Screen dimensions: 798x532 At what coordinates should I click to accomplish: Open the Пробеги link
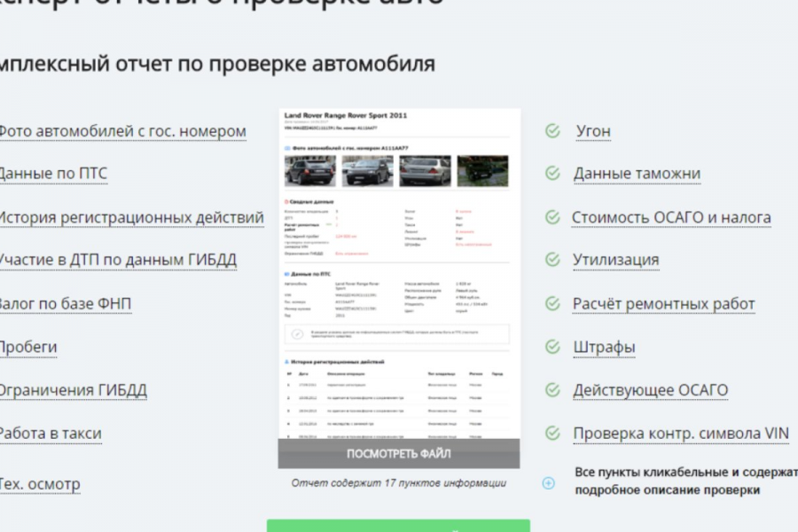point(28,348)
